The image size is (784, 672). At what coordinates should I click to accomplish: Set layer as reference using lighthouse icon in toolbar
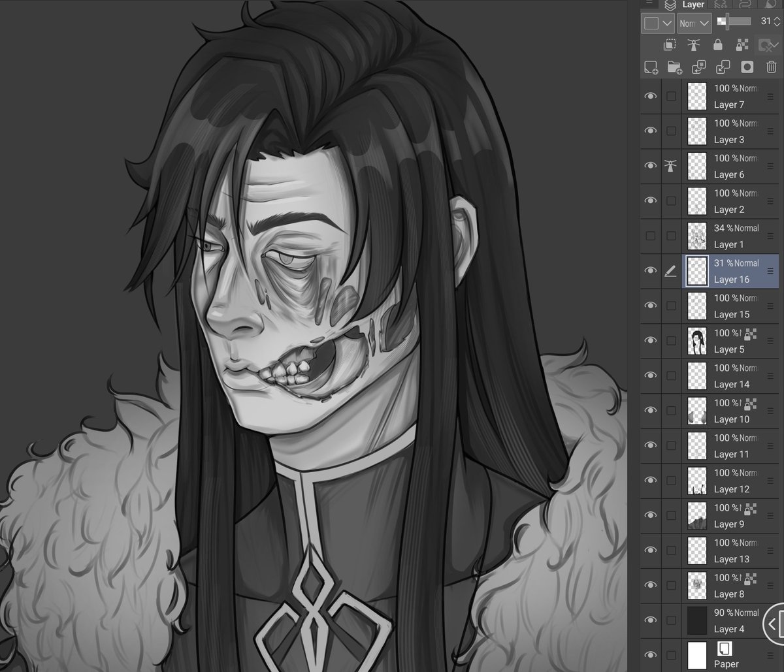694,45
